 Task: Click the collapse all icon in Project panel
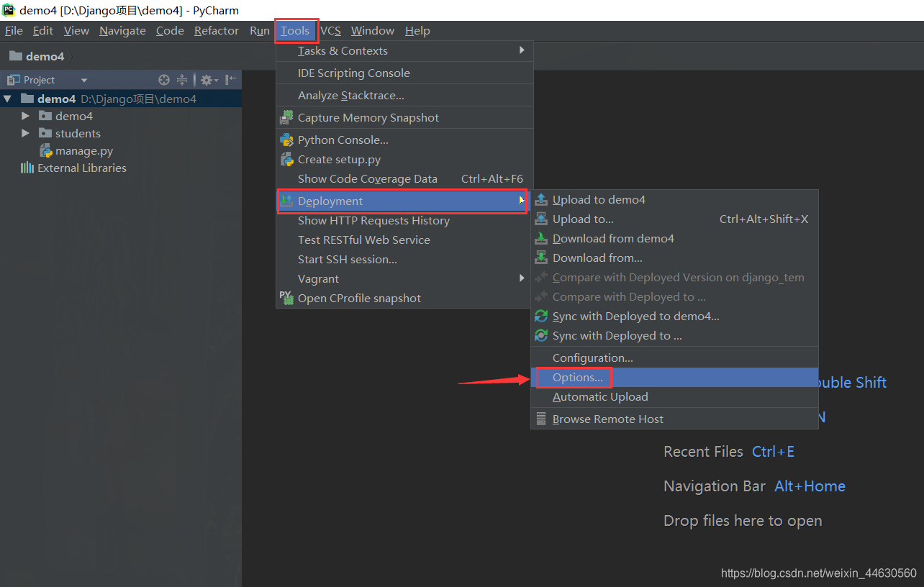click(x=182, y=80)
